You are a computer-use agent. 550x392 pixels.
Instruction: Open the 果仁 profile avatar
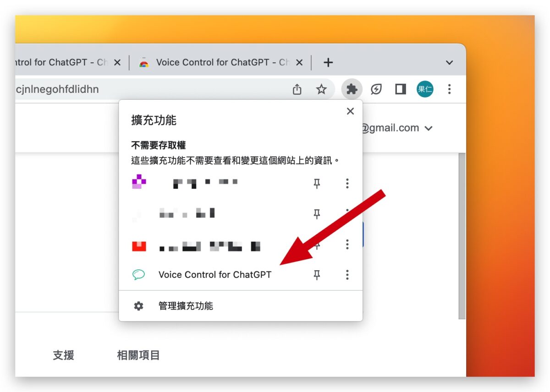[x=425, y=89]
